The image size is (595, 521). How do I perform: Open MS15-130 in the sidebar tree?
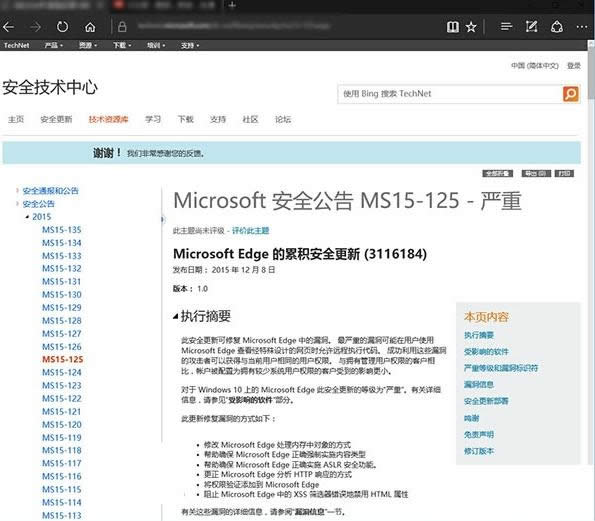coord(62,295)
